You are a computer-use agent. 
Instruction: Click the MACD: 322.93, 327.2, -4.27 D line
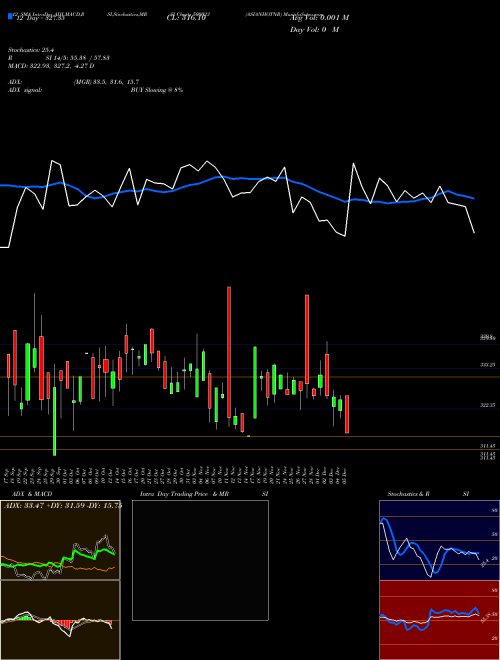pos(51,66)
